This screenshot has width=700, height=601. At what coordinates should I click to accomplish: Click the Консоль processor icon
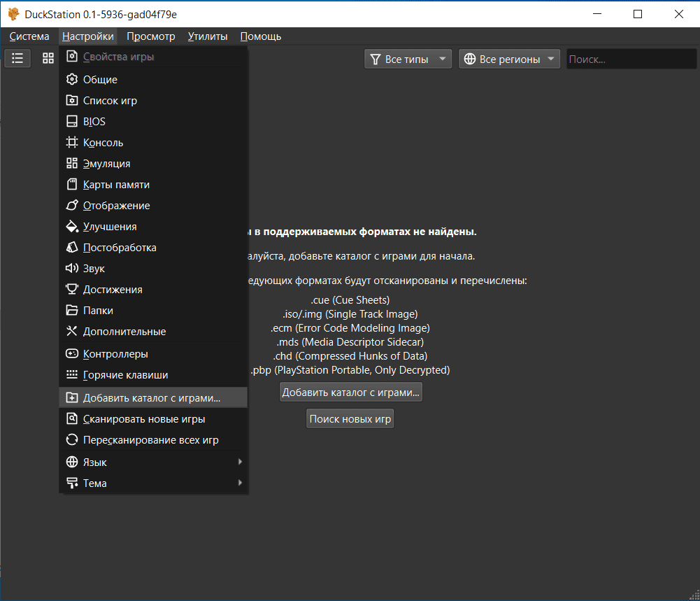coord(72,142)
